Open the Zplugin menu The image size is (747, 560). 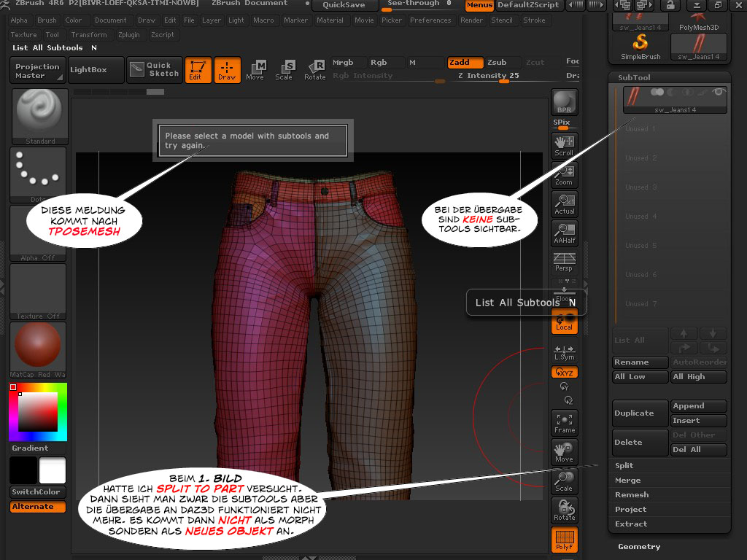coord(128,34)
